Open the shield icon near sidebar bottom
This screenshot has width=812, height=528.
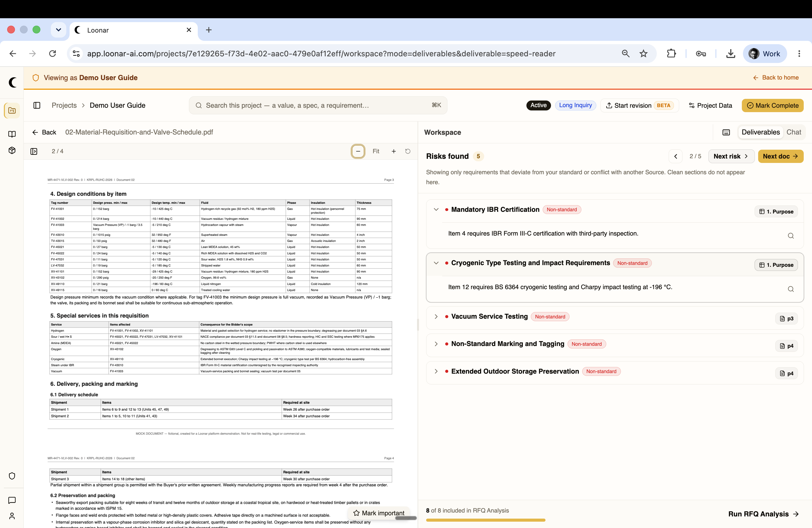click(12, 476)
